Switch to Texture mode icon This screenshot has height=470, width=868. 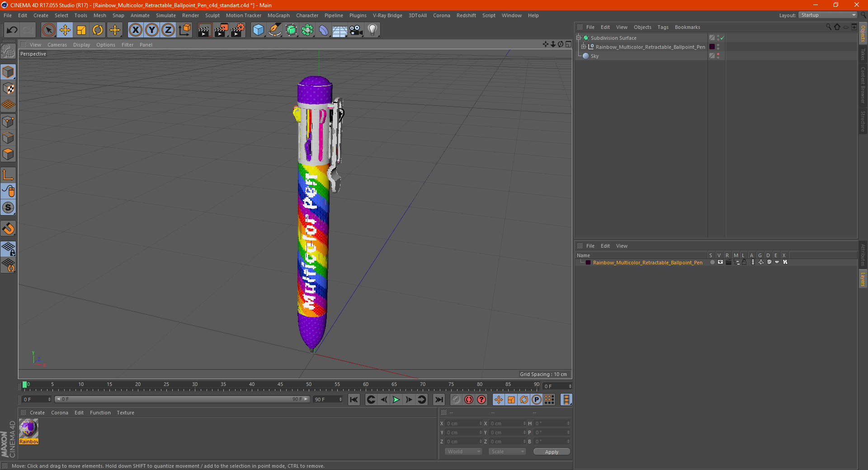8,89
